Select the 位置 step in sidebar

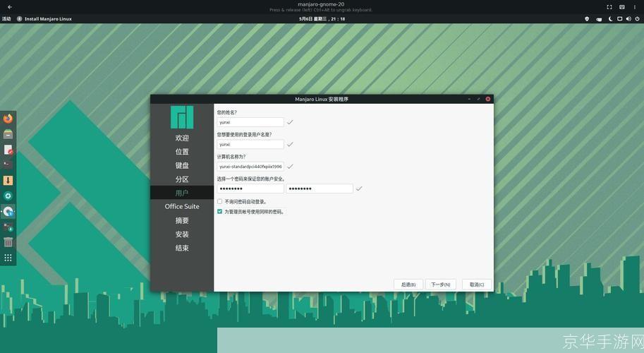click(182, 152)
